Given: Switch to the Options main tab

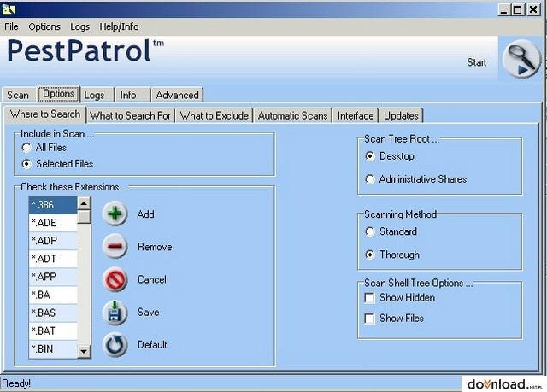Looking at the screenshot, I should point(58,94).
